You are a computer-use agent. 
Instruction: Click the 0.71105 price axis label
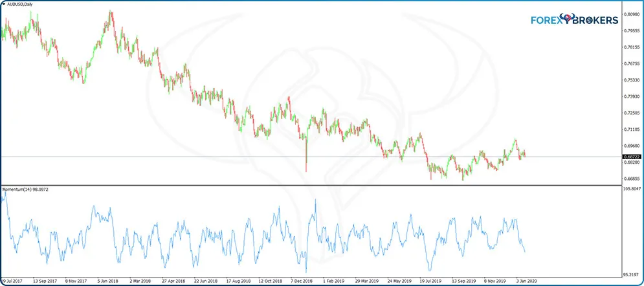(x=632, y=129)
